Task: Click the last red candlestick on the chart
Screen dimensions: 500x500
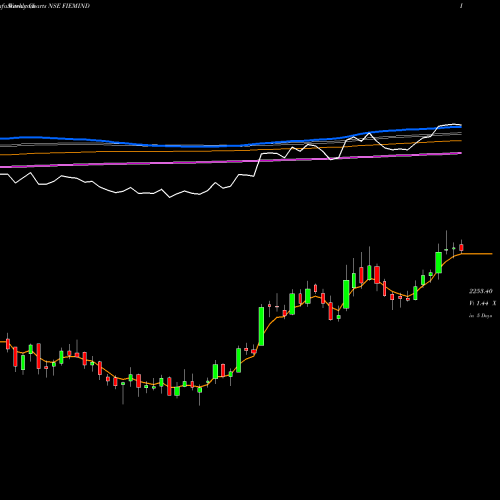Action: (x=461, y=247)
